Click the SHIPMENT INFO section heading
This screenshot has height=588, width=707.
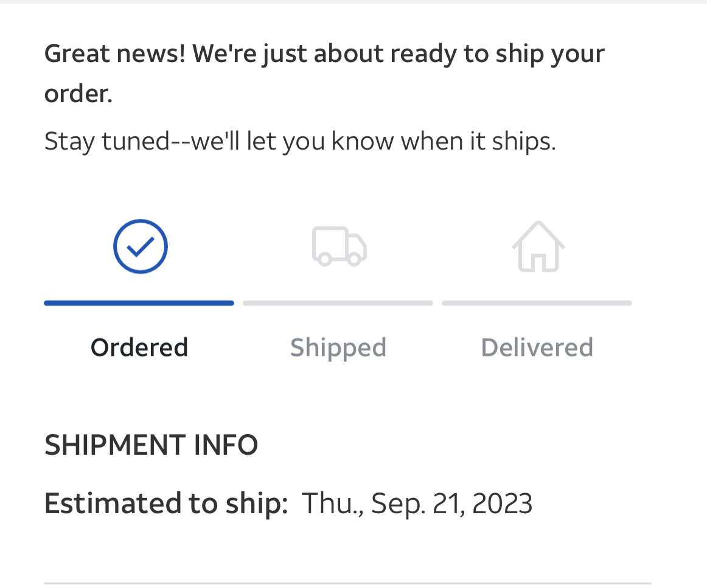(x=151, y=445)
